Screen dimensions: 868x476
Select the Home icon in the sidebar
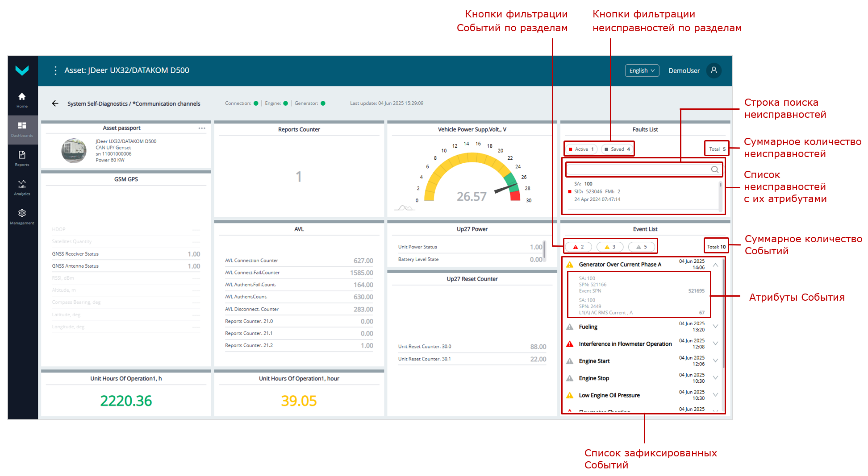pos(22,99)
